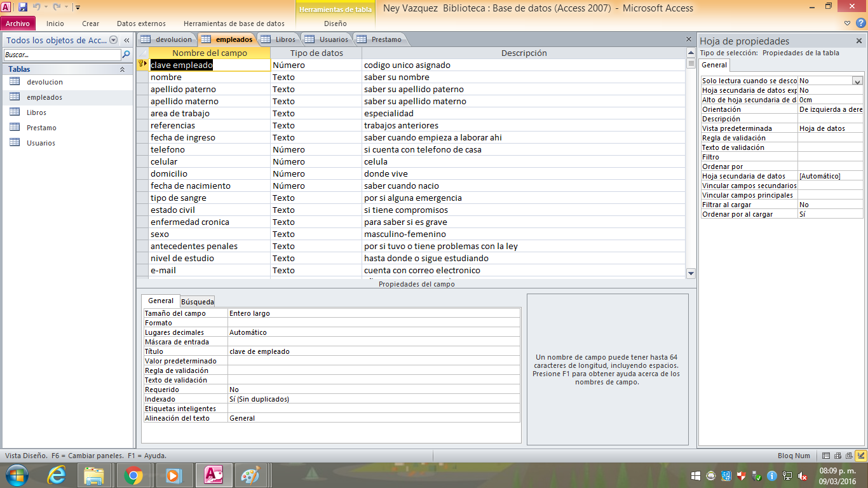
Task: Open the 'Crear' ribbon tab
Action: point(90,24)
